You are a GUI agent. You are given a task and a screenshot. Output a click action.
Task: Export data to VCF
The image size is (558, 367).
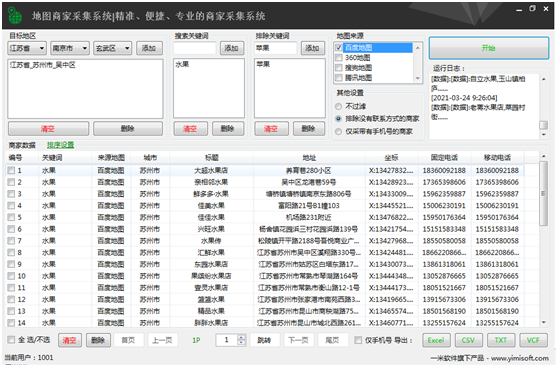click(x=533, y=340)
